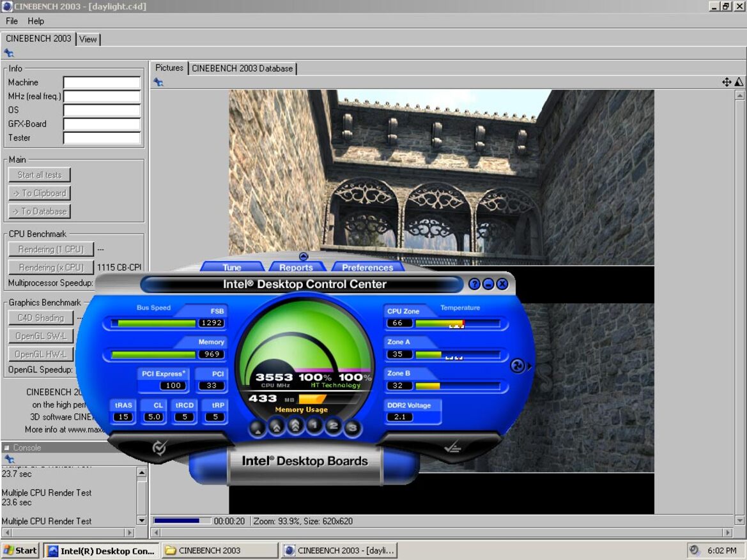Minimize the Intel Desktop Control Center panel
Screen dimensions: 747x560
coord(488,284)
